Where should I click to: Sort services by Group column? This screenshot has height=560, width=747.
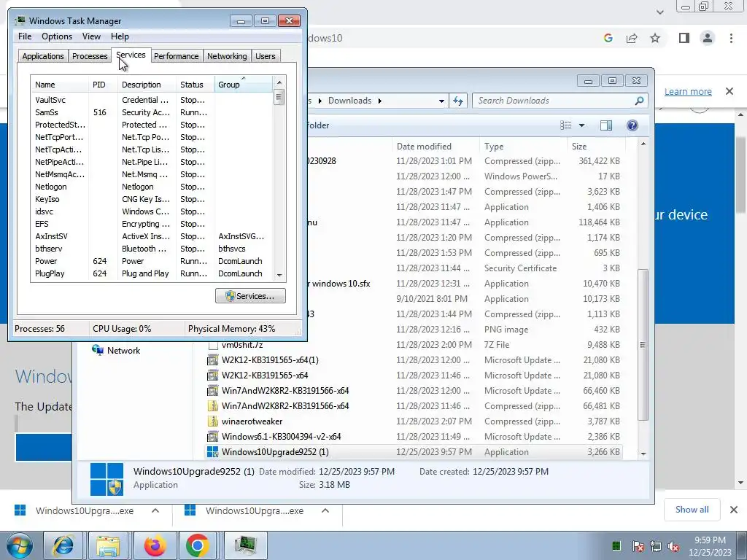coord(244,85)
